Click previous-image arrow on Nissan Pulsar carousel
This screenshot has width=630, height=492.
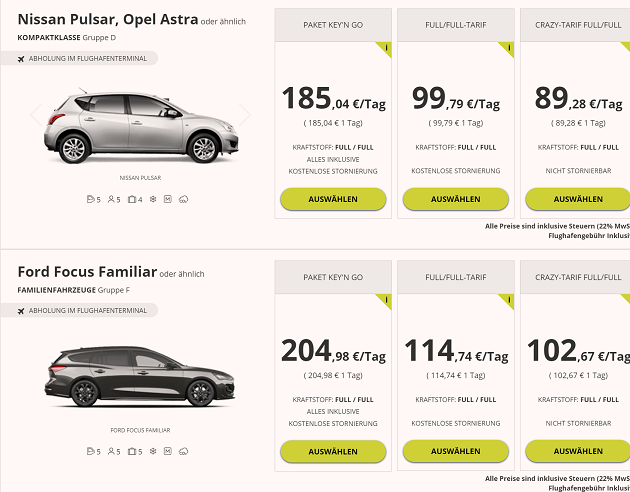[36, 115]
